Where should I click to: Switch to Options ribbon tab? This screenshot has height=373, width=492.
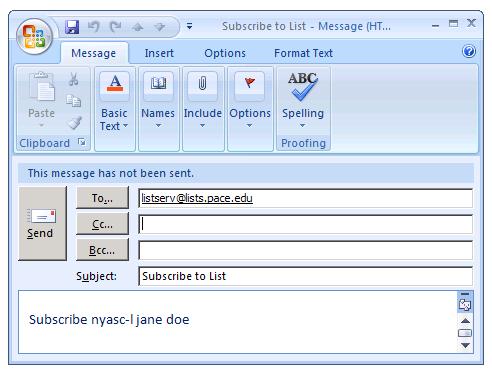tap(225, 53)
